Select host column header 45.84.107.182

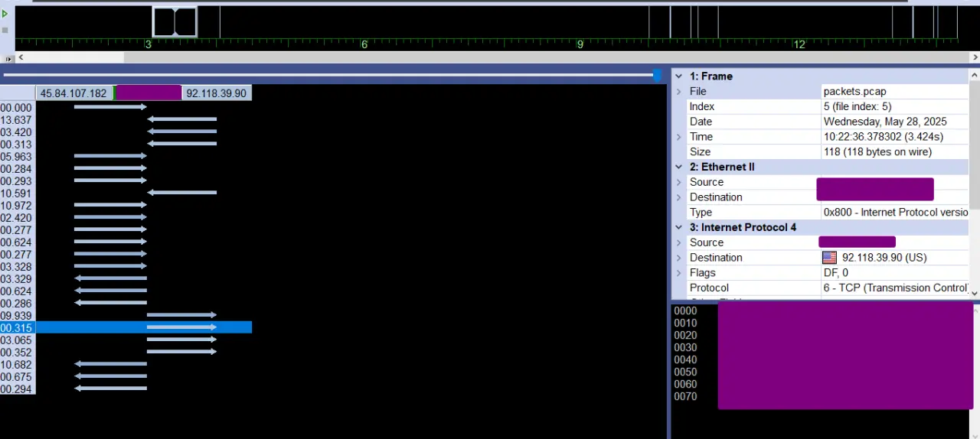[74, 93]
